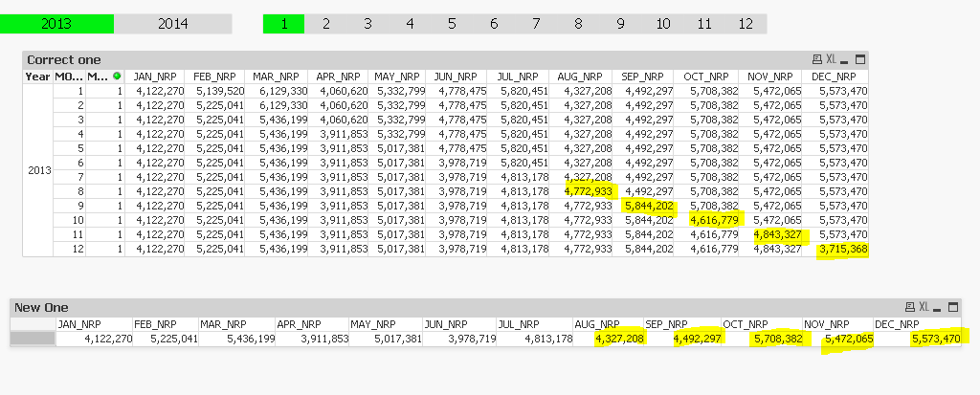This screenshot has height=395, width=980.
Task: Click month value 6 in Correct one table rows
Action: [69, 163]
